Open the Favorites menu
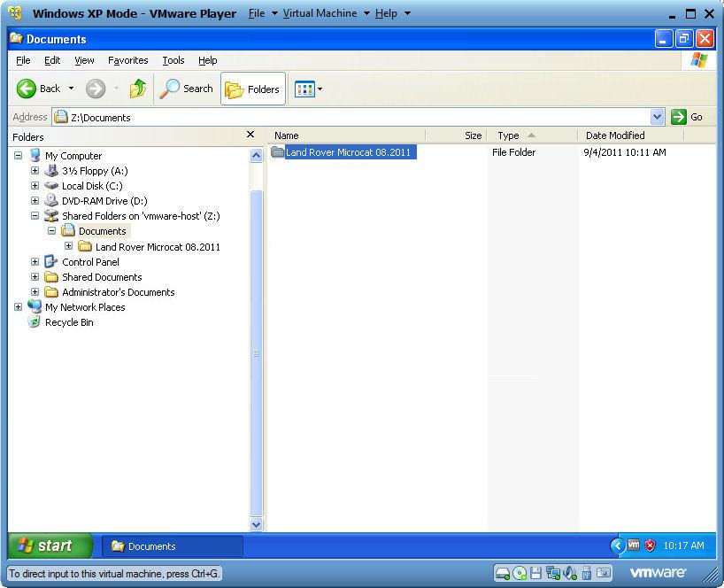The width and height of the screenshot is (724, 588). pos(127,60)
